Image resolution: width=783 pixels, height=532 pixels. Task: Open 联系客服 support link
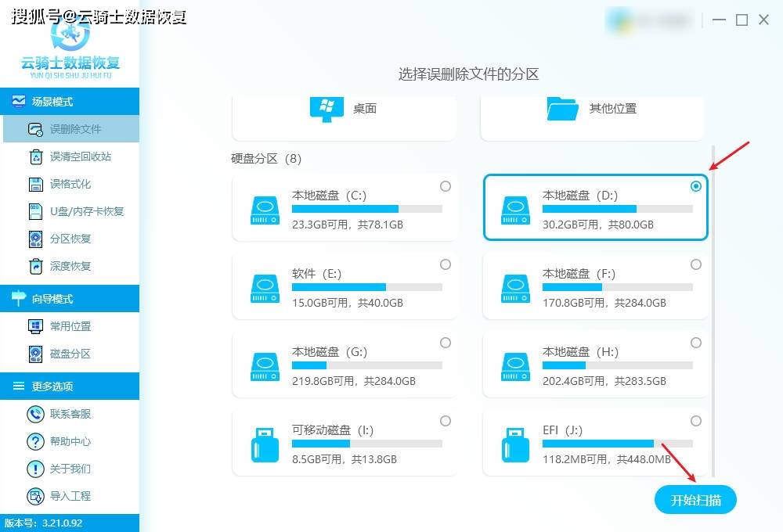(x=70, y=414)
